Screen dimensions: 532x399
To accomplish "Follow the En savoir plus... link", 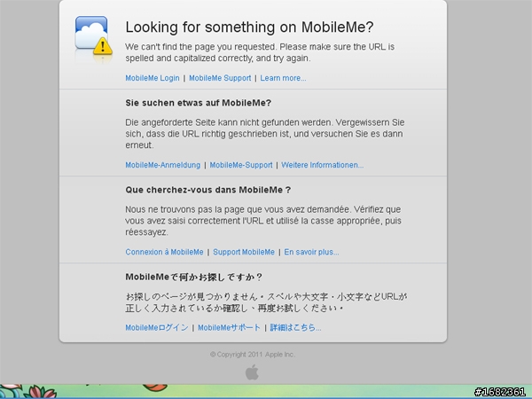I will coord(311,252).
